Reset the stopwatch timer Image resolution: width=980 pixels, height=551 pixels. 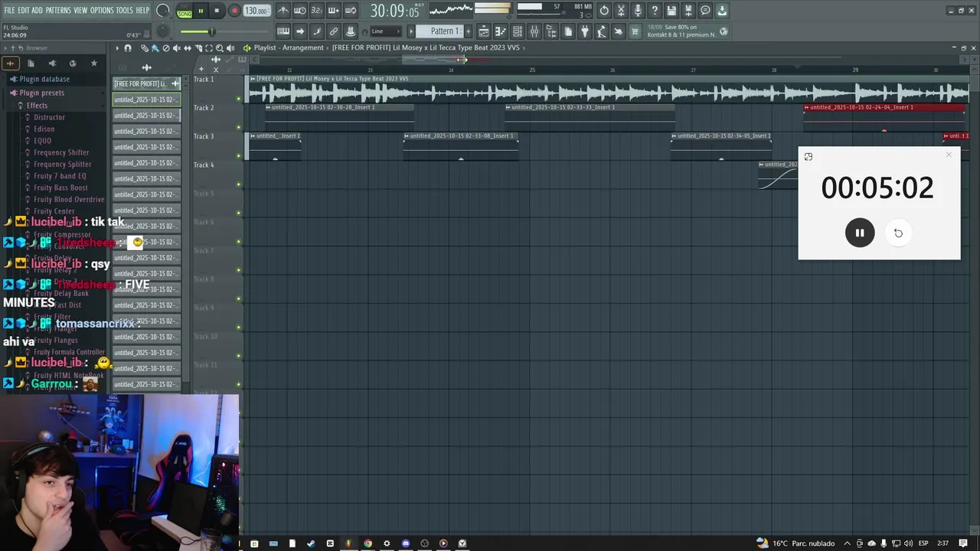(x=898, y=233)
